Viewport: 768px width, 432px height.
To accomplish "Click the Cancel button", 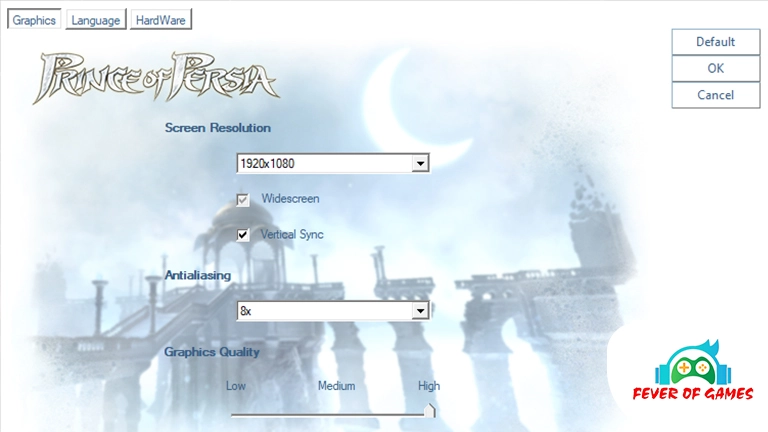I will click(x=716, y=95).
